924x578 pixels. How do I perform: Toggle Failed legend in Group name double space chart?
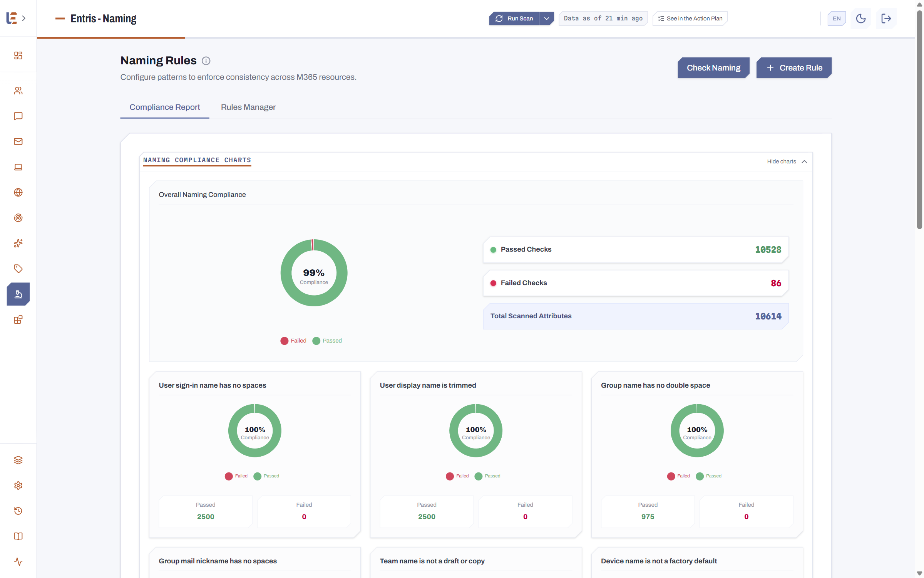click(x=678, y=476)
